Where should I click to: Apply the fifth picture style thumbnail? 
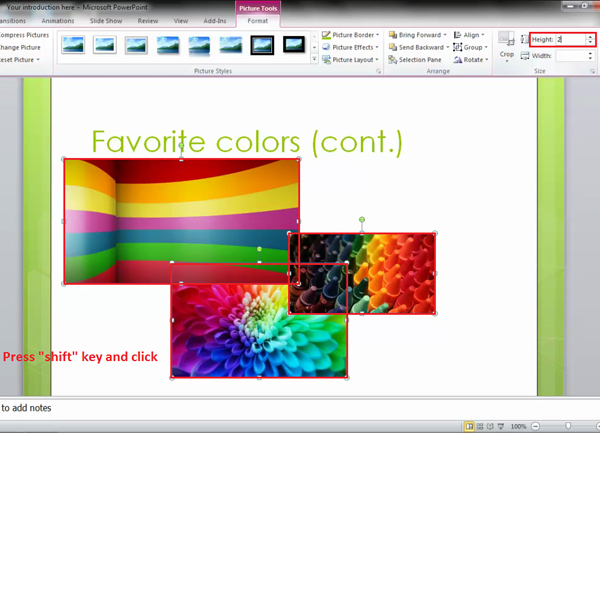point(199,45)
